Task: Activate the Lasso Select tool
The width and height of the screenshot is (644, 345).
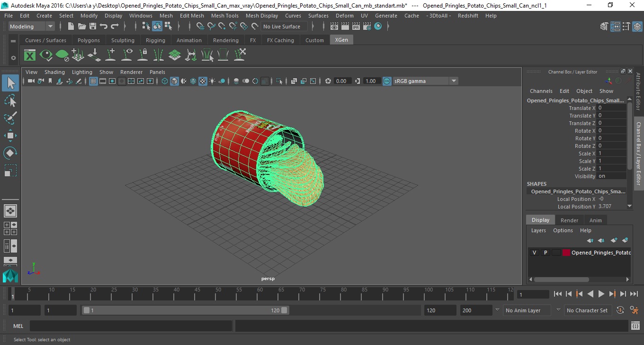Action: tap(10, 100)
